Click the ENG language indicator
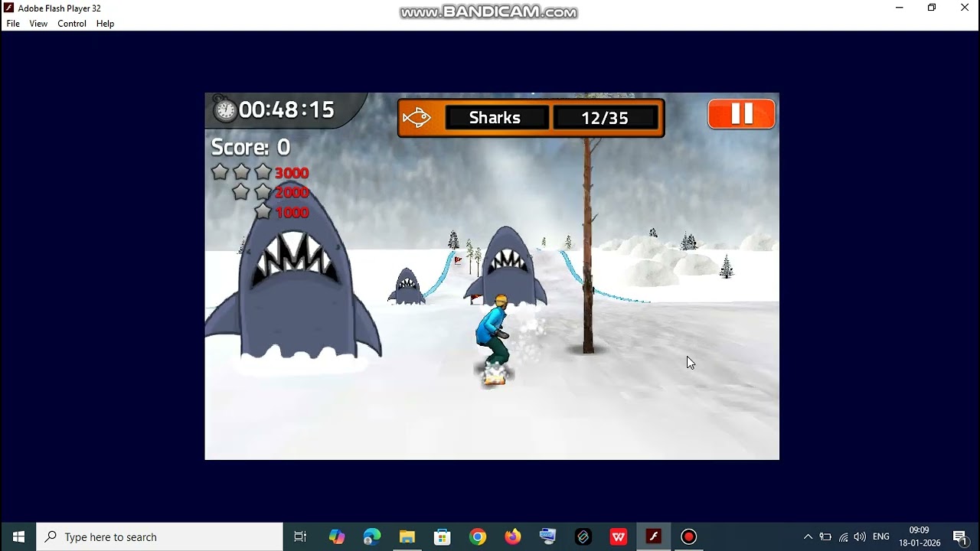 [x=881, y=536]
